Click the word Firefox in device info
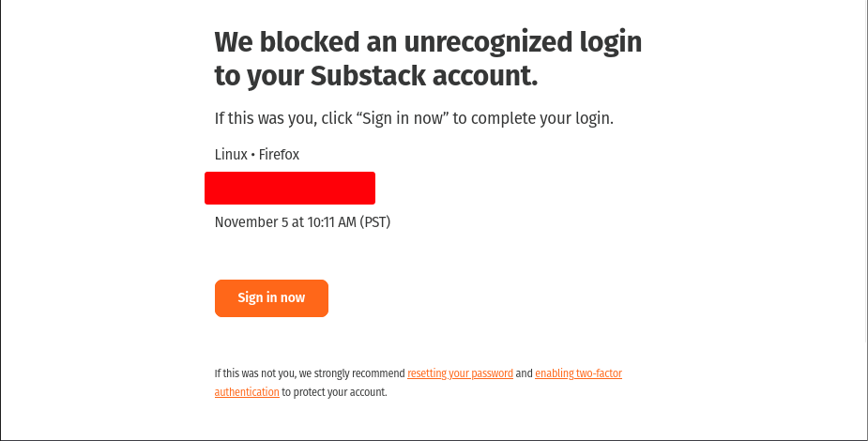868x441 pixels. coord(279,155)
